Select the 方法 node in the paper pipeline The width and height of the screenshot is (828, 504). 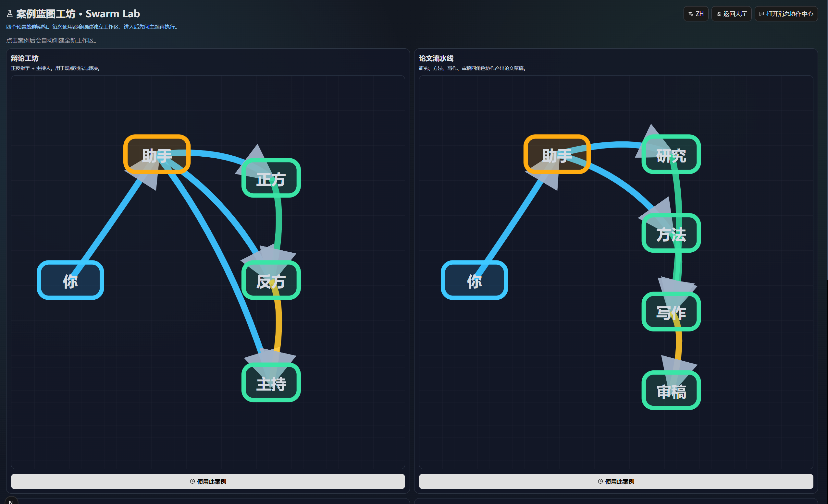671,233
